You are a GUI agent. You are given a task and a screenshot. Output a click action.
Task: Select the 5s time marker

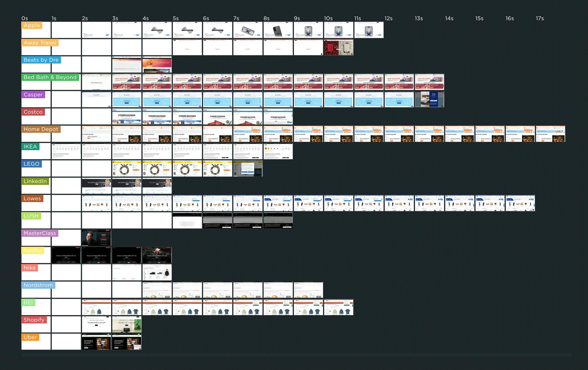point(176,18)
